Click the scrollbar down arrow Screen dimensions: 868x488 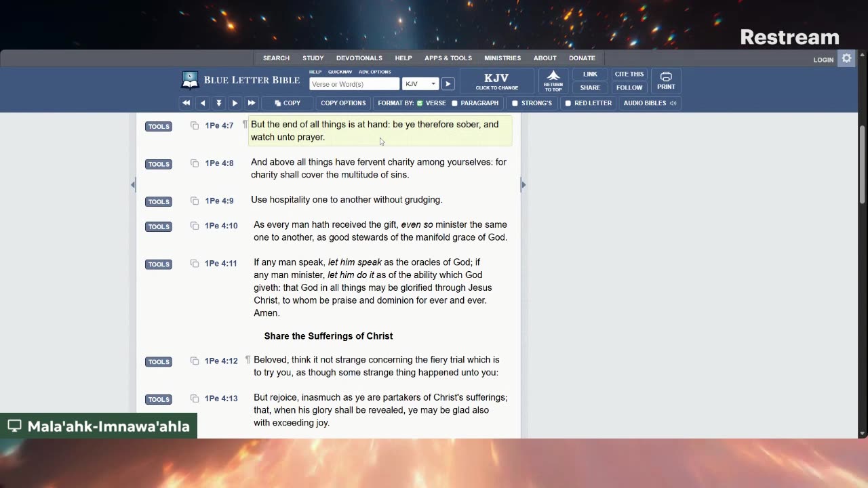[x=863, y=434]
